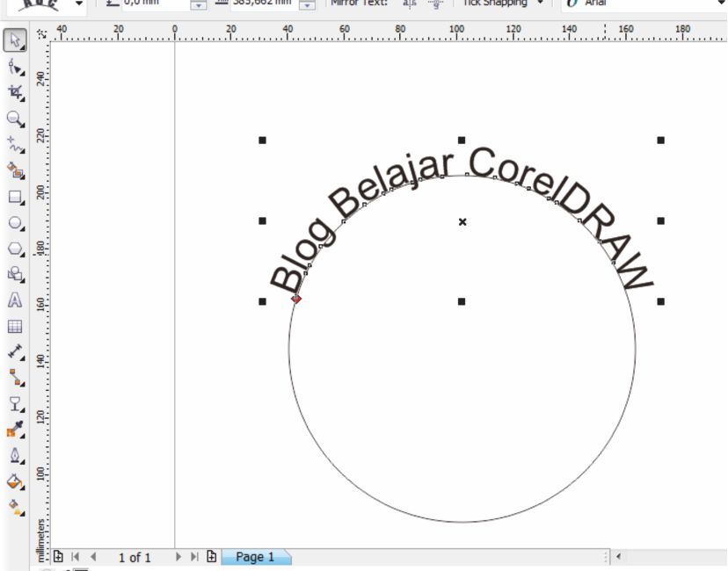Viewport: 728px width, 571px height.
Task: Select the Polygon tool
Action: click(15, 249)
